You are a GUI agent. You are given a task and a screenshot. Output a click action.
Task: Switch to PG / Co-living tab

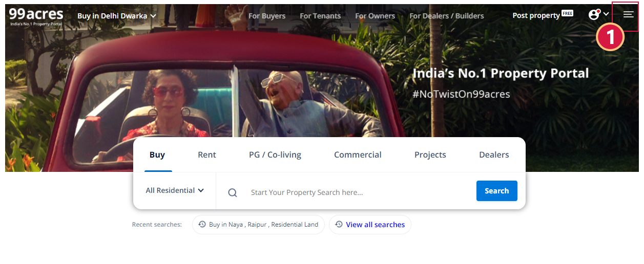[275, 155]
